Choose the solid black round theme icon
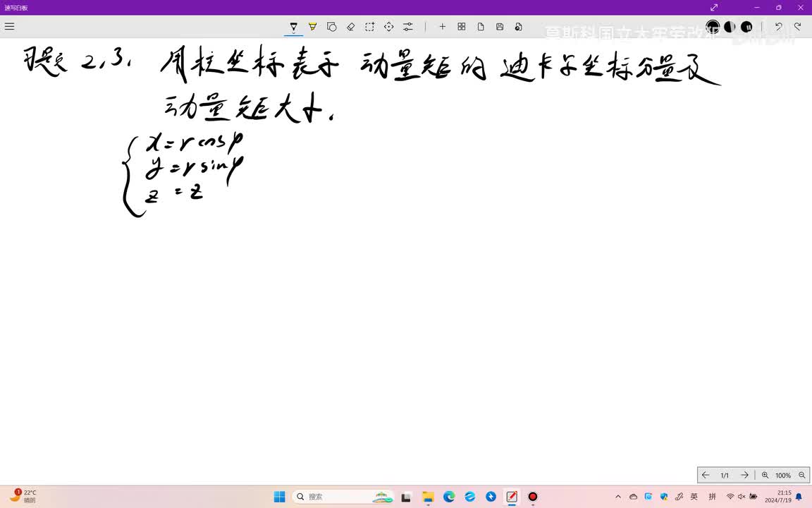812x508 pixels. pos(746,26)
